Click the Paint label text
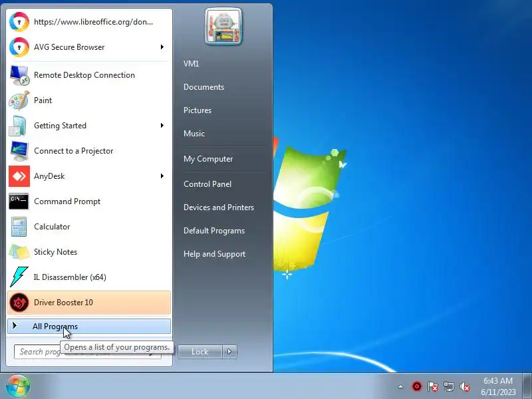The height and width of the screenshot is (399, 532). (x=43, y=100)
